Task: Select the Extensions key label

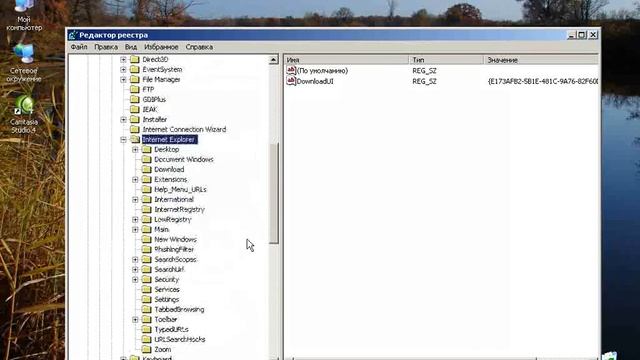Action: click(171, 180)
